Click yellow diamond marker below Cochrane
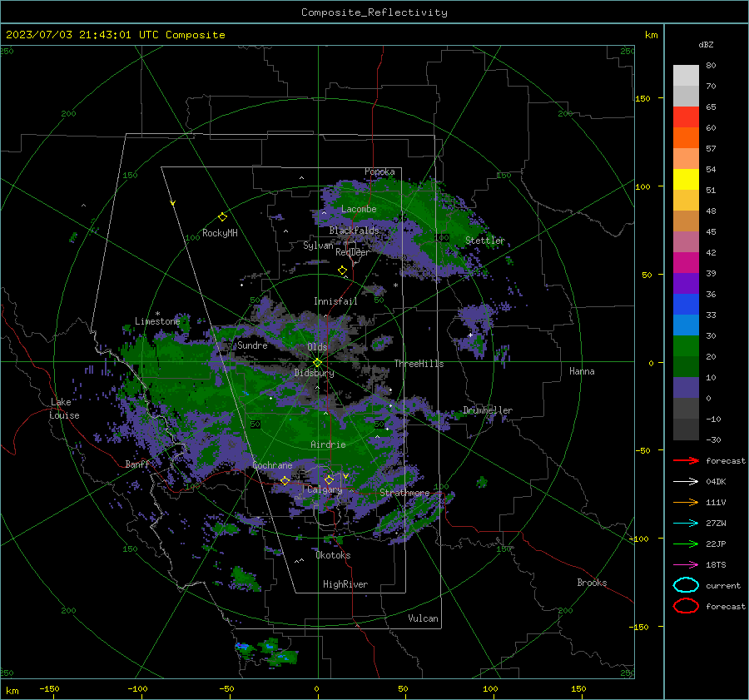Image resolution: width=749 pixels, height=700 pixels. pyautogui.click(x=285, y=480)
